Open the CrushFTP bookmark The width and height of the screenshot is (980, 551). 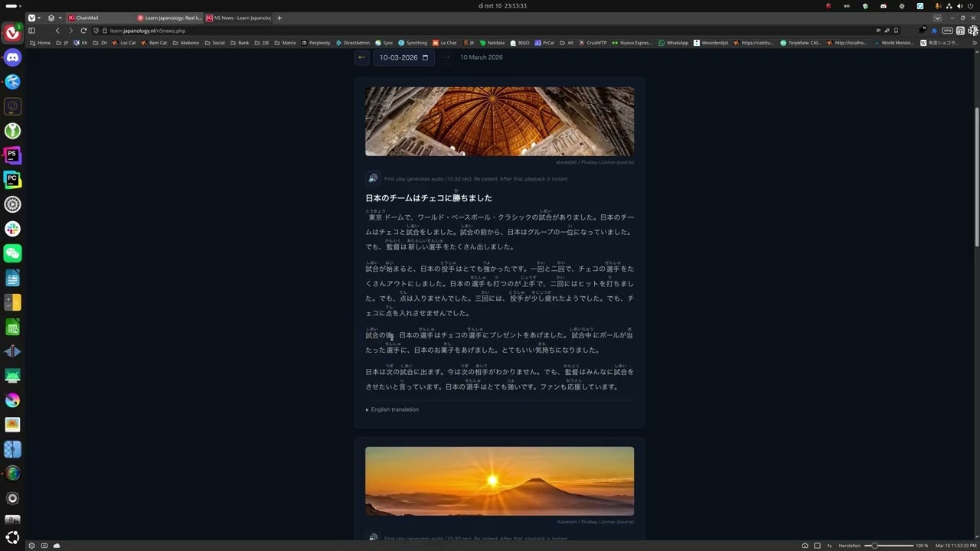(593, 43)
